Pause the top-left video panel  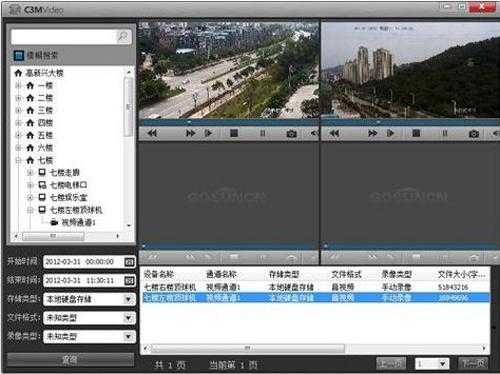pos(263,133)
